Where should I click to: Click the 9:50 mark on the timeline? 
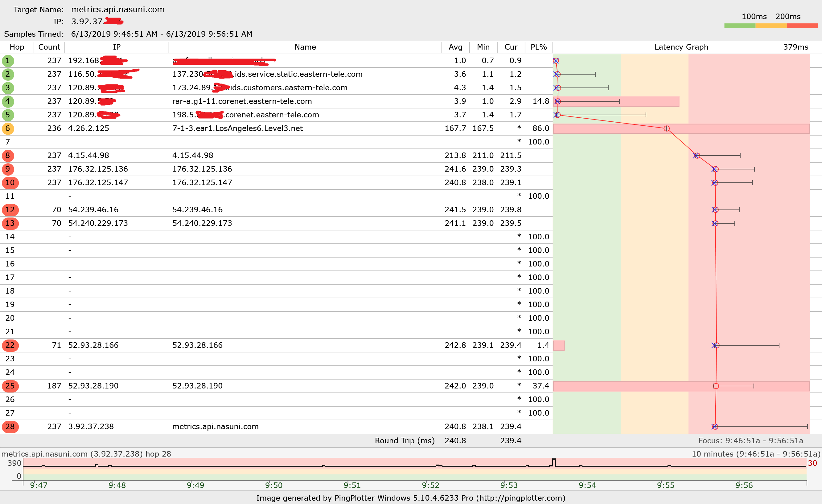click(274, 485)
